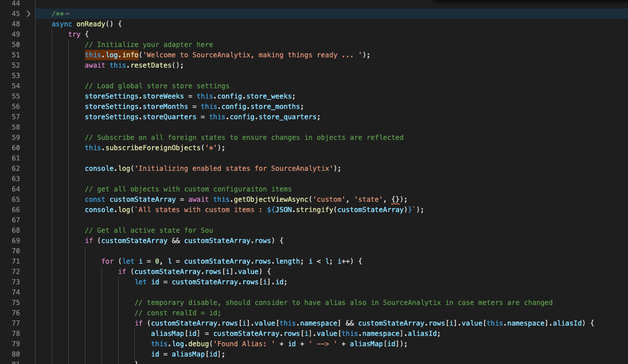Click 'customStateArray.rows' in if condition line 69
Screen dimensions: 628x364
tap(228, 241)
